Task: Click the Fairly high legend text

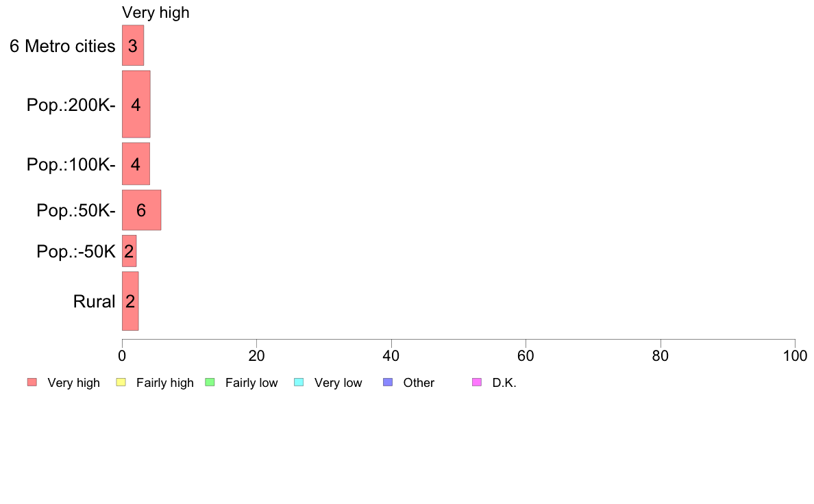Action: coord(164,383)
